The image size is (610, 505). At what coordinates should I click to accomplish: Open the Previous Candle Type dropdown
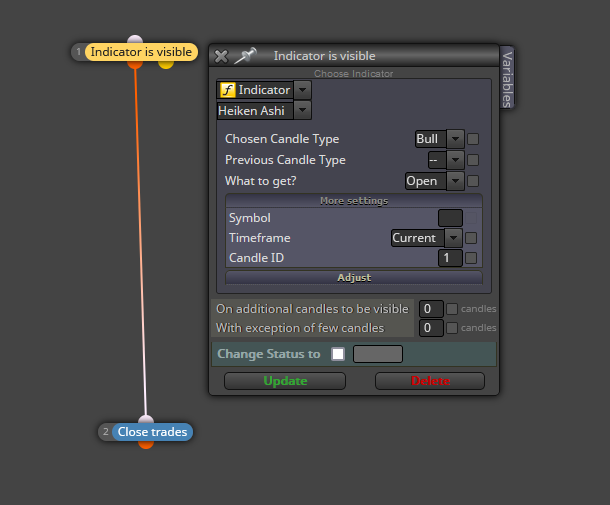pos(455,160)
